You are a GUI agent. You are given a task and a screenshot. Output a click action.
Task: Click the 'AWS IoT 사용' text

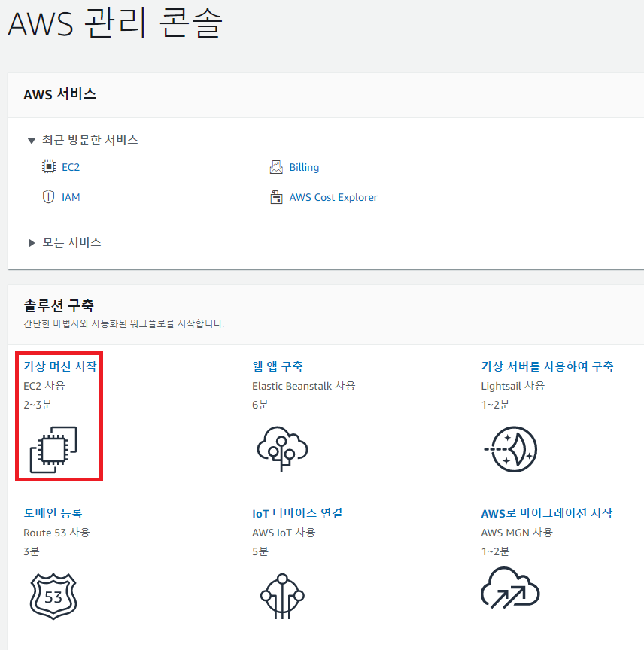[x=284, y=533]
